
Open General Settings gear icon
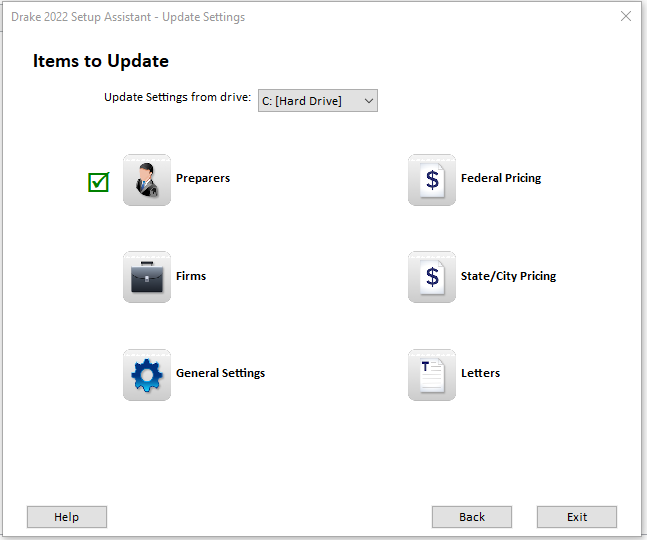tap(147, 375)
